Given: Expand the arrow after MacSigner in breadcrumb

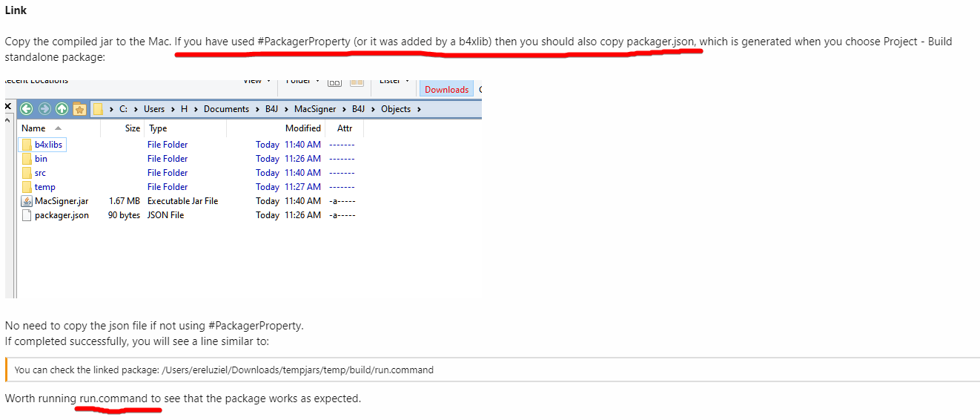Looking at the screenshot, I should click(343, 109).
